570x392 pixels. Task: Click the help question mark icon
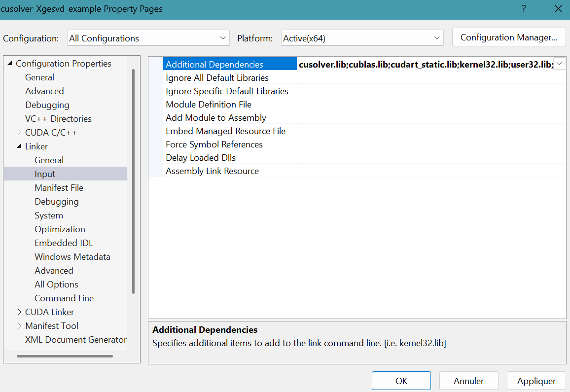pyautogui.click(x=524, y=9)
